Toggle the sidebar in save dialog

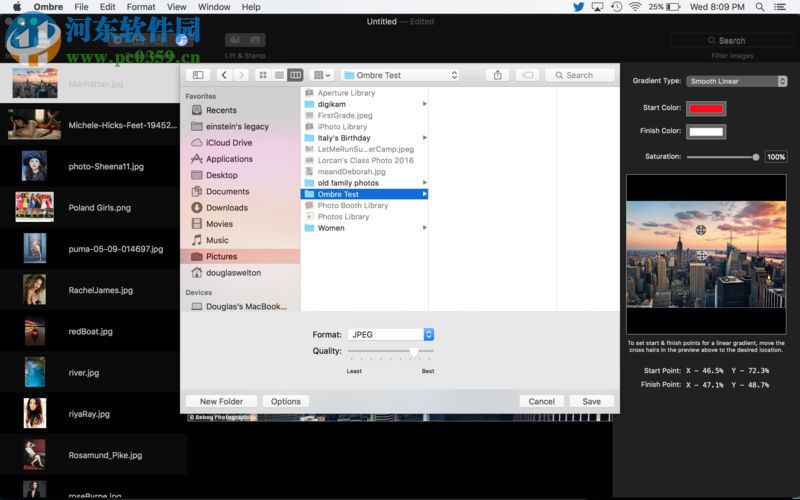pyautogui.click(x=198, y=75)
